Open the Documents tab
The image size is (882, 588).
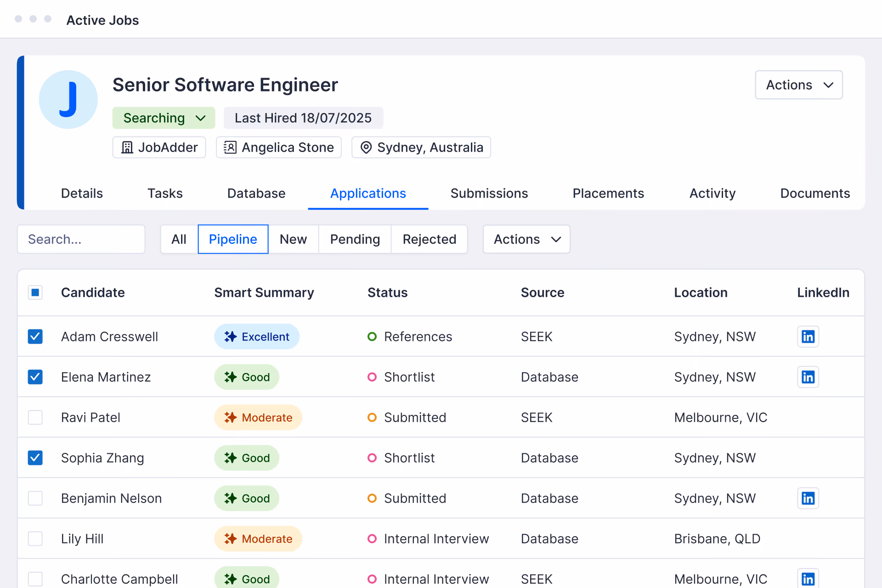(x=815, y=193)
